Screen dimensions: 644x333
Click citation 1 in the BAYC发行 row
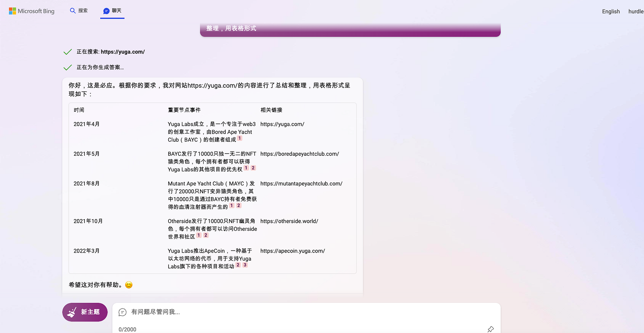[246, 168]
